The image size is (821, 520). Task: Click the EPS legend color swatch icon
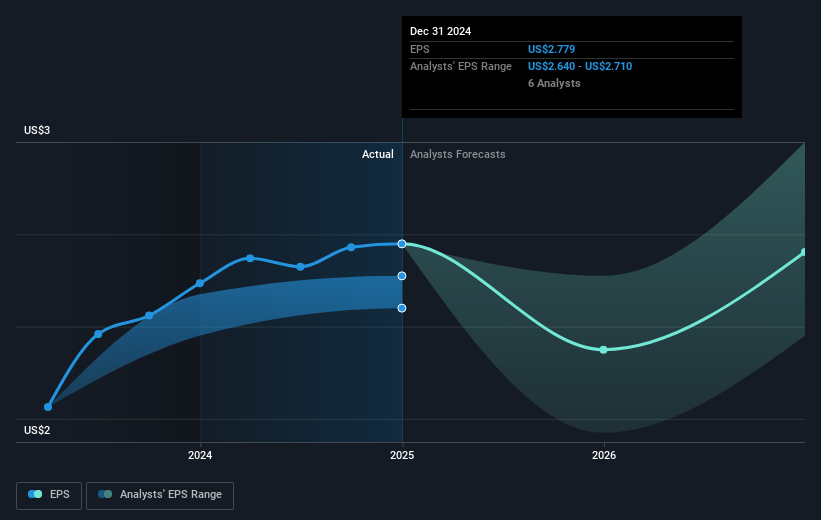(x=35, y=494)
